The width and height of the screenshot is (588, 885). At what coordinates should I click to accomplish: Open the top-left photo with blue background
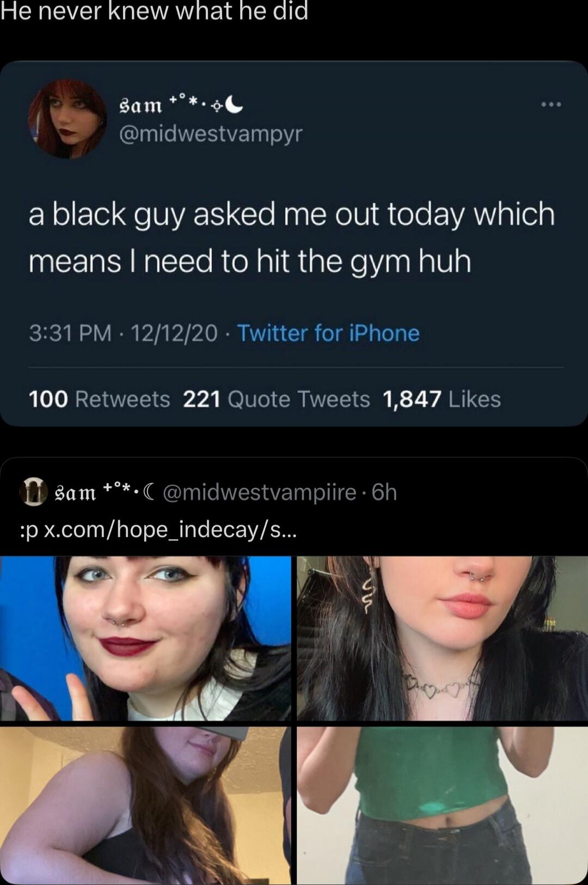pyautogui.click(x=145, y=638)
